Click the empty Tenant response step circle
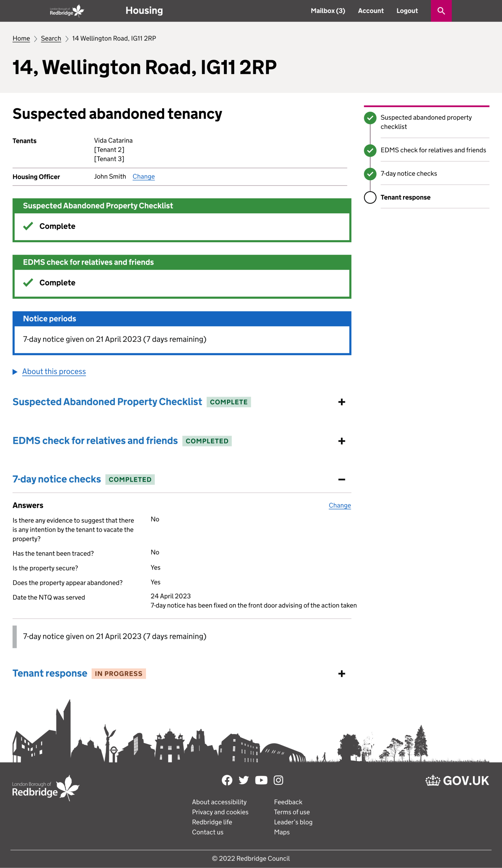The image size is (502, 868). (x=370, y=197)
